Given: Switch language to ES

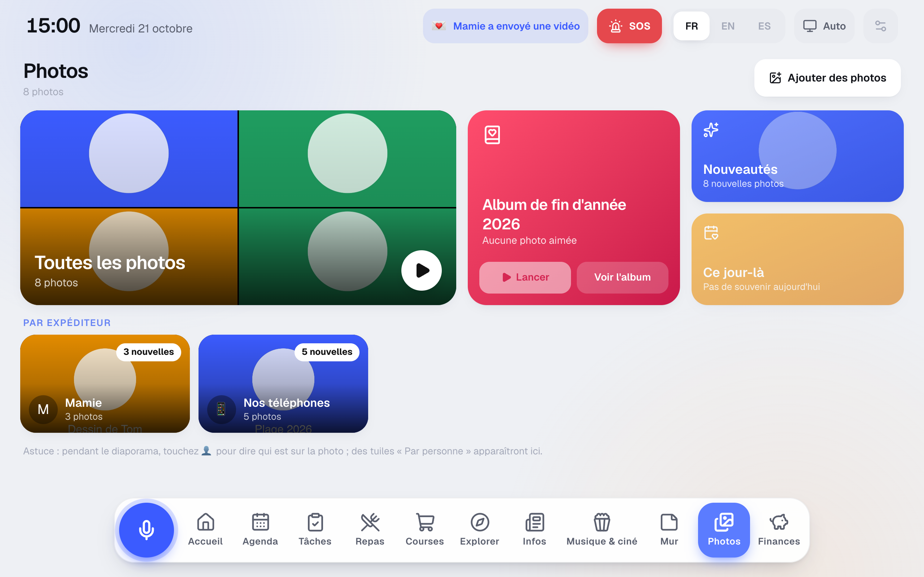Looking at the screenshot, I should [x=764, y=26].
